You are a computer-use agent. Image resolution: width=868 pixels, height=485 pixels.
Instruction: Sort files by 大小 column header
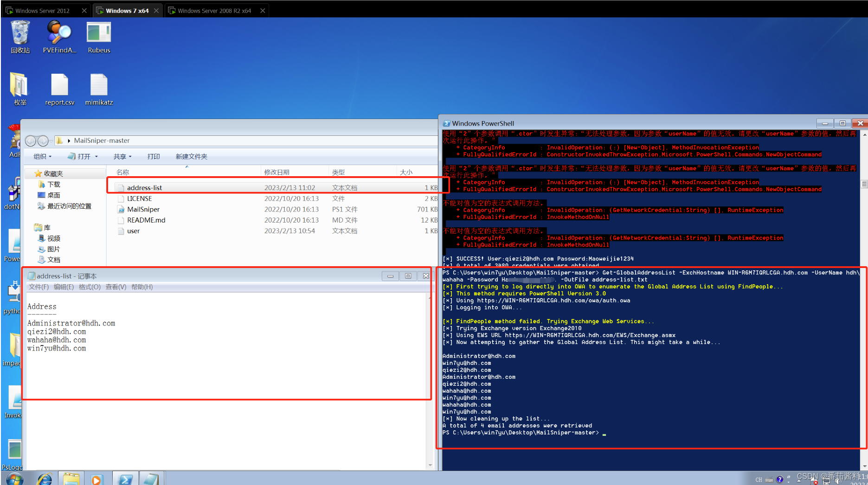[x=418, y=172]
